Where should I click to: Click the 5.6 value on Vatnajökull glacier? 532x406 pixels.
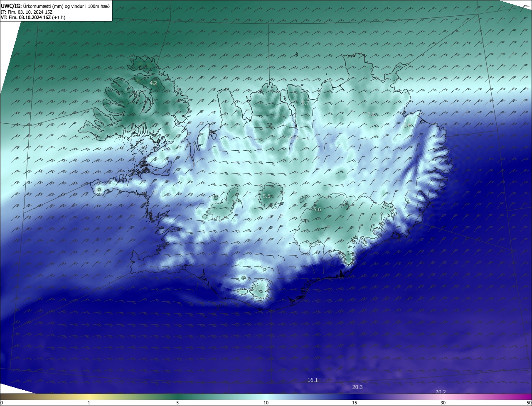[x=317, y=210]
